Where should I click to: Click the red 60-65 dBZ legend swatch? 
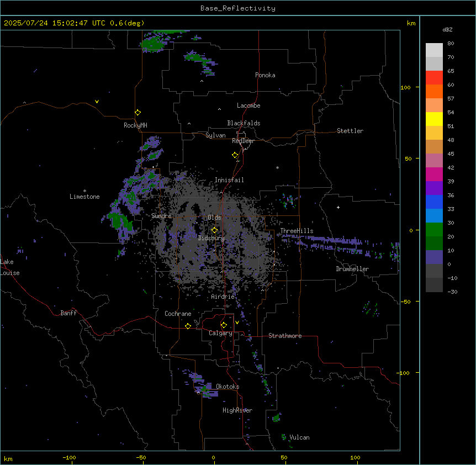point(434,78)
